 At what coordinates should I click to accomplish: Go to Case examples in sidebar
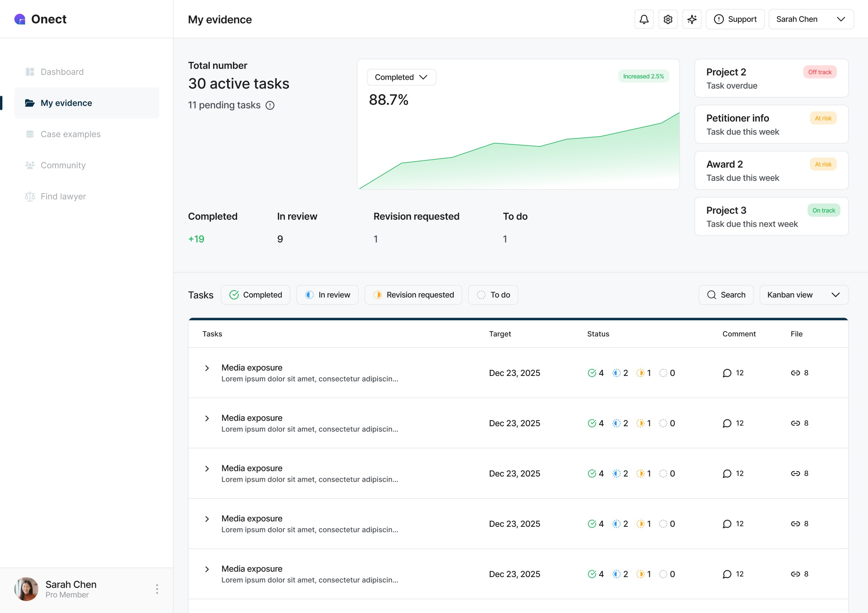(x=71, y=134)
